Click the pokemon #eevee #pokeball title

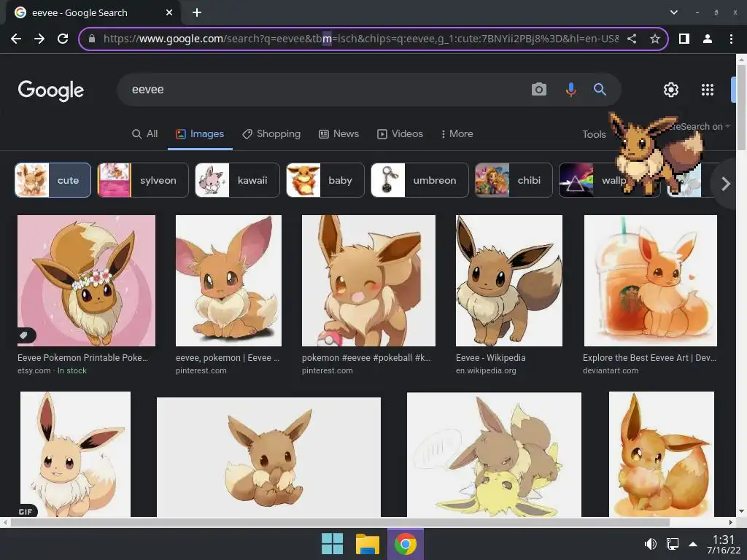pyautogui.click(x=366, y=357)
